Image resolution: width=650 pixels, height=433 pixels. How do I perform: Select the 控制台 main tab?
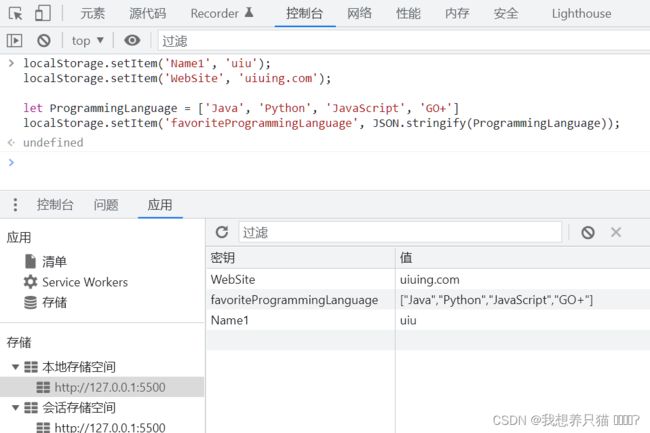tap(305, 13)
